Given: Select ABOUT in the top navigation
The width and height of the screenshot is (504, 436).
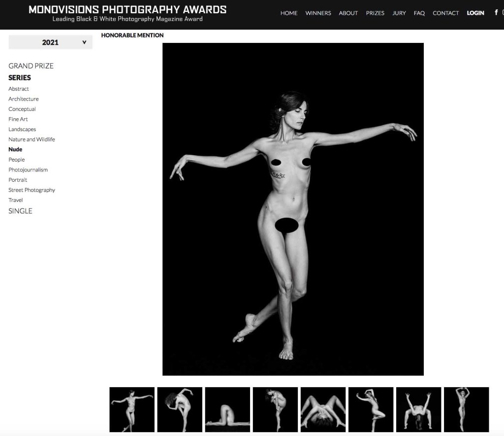Looking at the screenshot, I should click(x=348, y=13).
